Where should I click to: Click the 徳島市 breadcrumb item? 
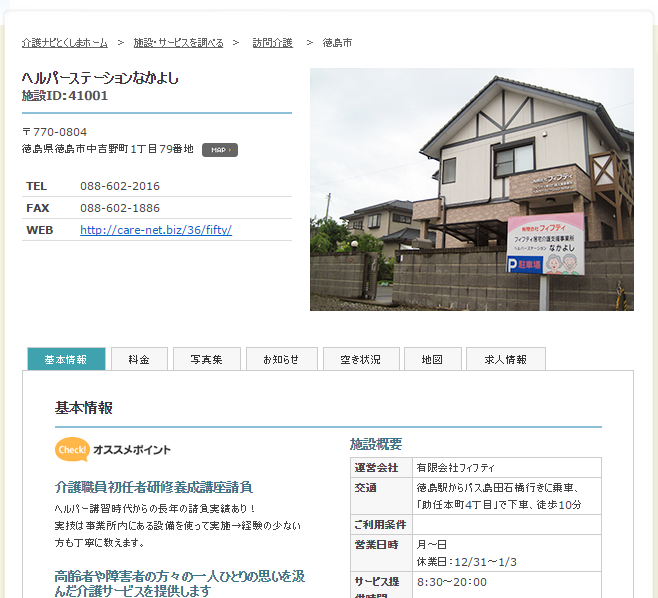pos(337,43)
